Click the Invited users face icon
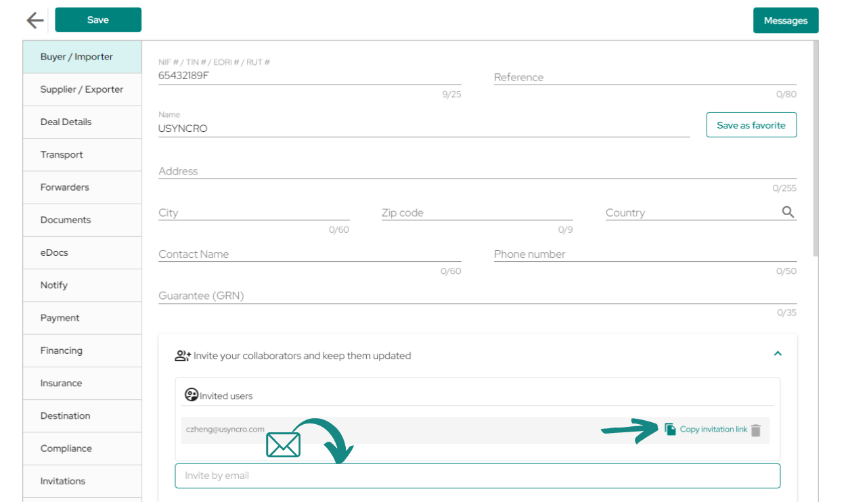 (x=192, y=395)
